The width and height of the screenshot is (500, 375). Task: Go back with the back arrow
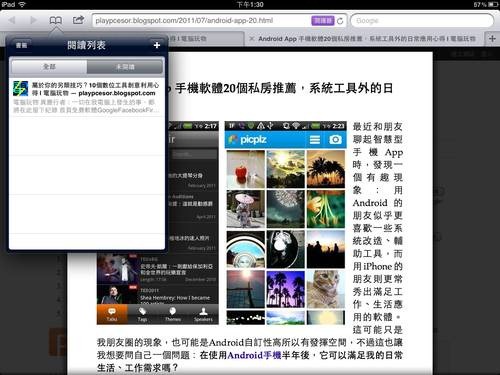[x=12, y=20]
